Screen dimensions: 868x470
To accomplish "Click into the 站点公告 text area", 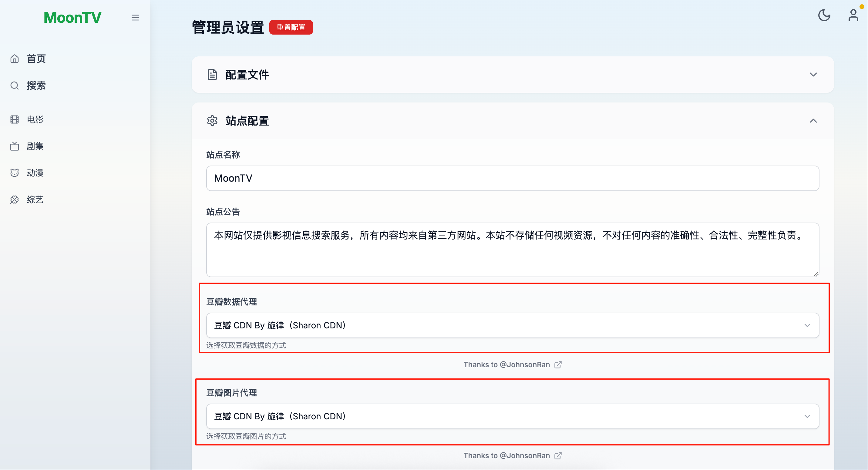I will [513, 250].
